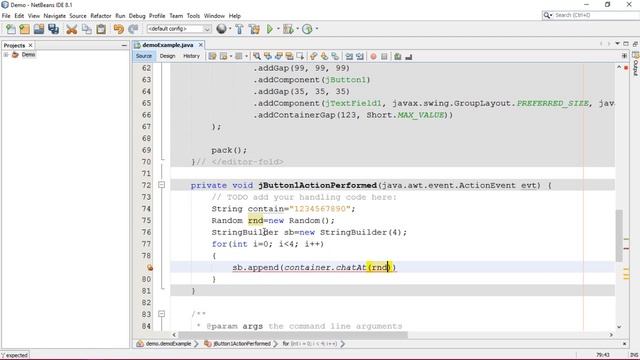Minimize the Projects window
Viewport: 640px width, 360px height.
coord(124,45)
